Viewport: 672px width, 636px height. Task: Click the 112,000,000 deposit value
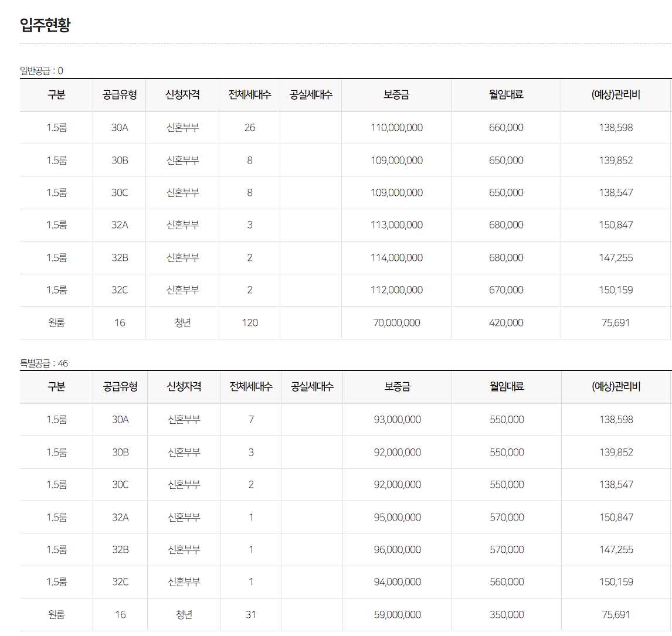396,290
